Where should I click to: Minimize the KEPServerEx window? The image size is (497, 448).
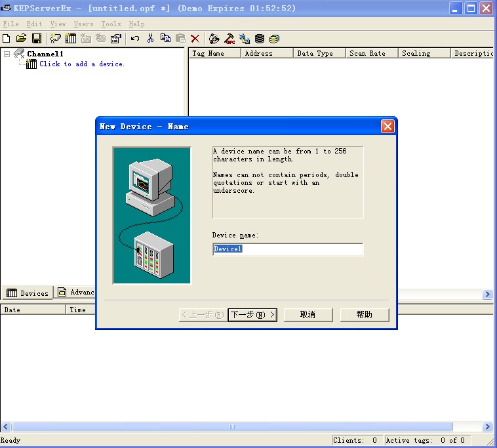pos(455,9)
